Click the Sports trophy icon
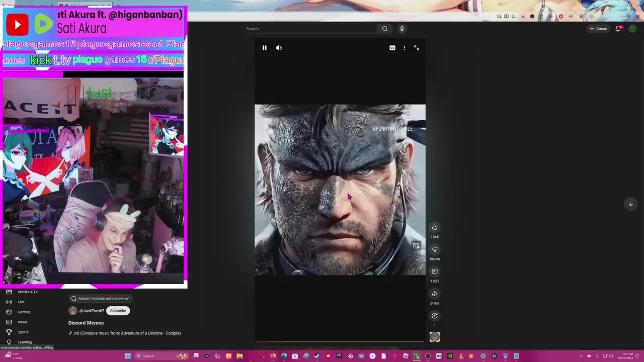 click(9, 332)
